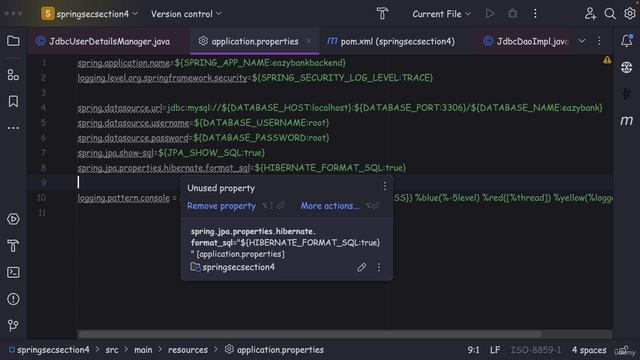Change ISO-8859-1 file encoding

coord(536,350)
